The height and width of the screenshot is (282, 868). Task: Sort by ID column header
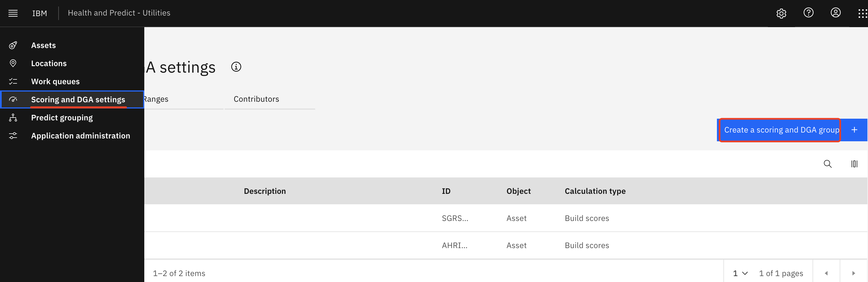click(x=446, y=191)
